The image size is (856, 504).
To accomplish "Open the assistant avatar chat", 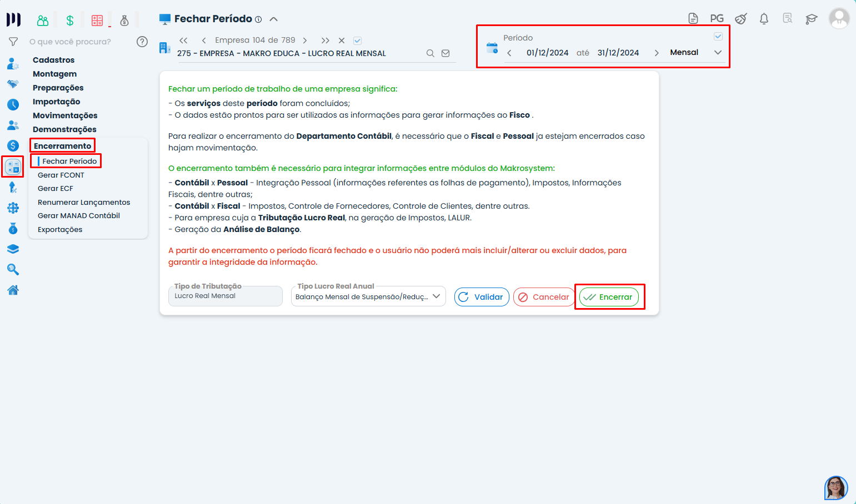I will [x=836, y=488].
